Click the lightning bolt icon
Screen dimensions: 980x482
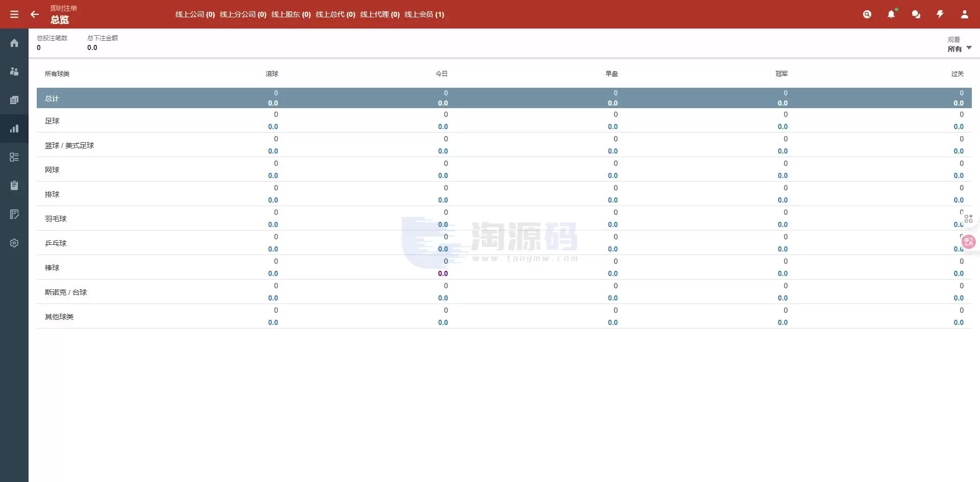click(x=940, y=14)
